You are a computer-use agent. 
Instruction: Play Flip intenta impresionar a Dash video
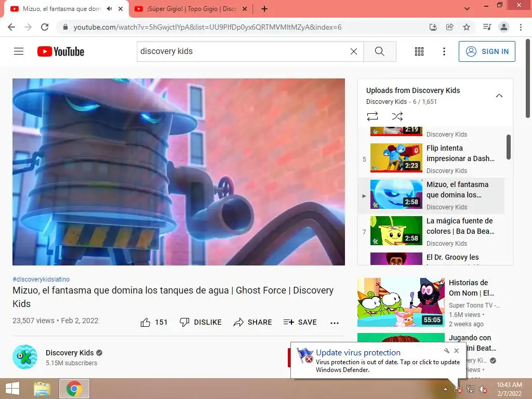pyautogui.click(x=431, y=159)
